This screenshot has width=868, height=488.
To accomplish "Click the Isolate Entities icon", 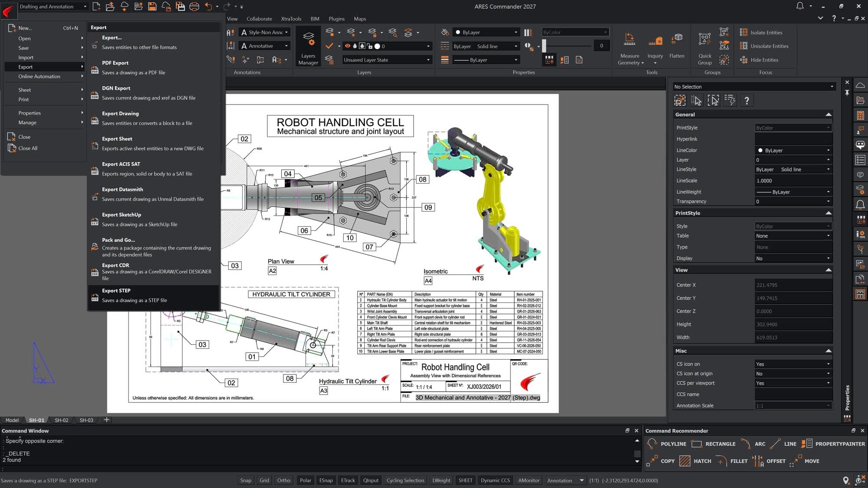I will coord(743,33).
